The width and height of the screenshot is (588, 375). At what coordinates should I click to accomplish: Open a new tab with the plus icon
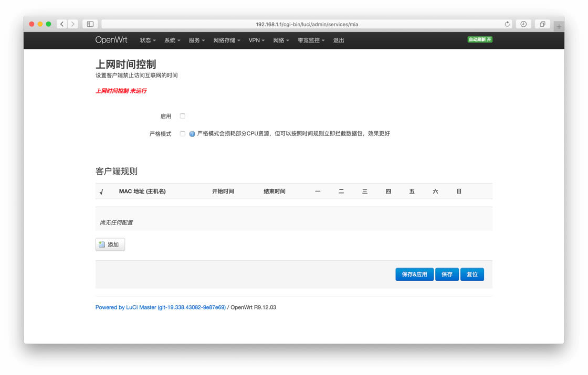(559, 26)
